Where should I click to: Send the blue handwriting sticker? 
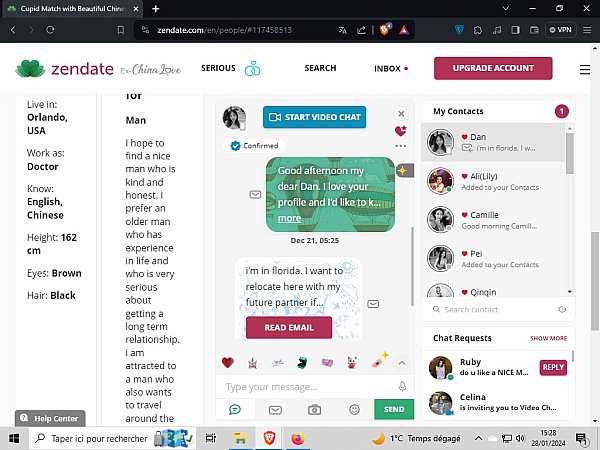pos(277,362)
